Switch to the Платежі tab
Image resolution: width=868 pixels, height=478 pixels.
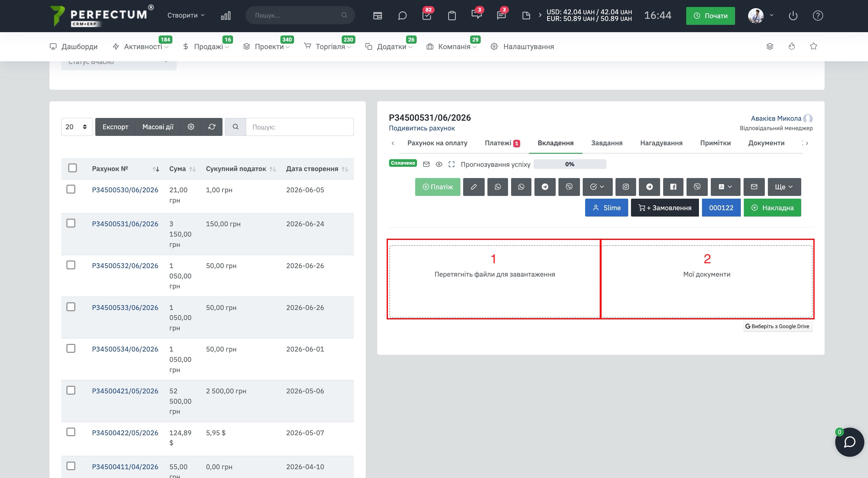click(502, 143)
